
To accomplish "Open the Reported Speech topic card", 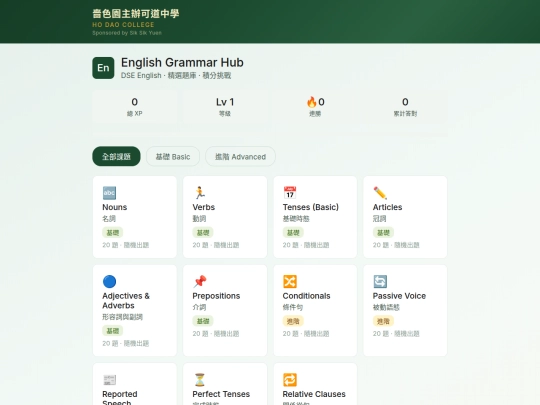I will click(135, 384).
